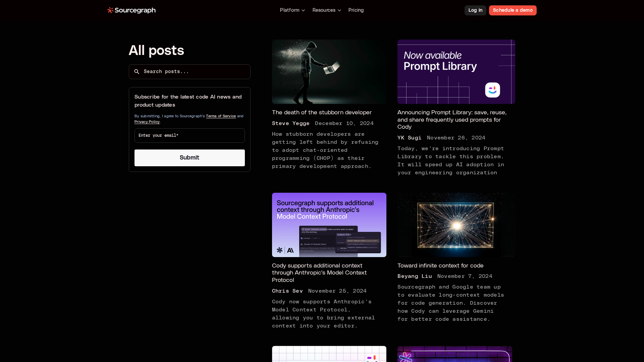This screenshot has height=362, width=644.
Task: Open The death of the stubborn developer post
Action: [322, 113]
